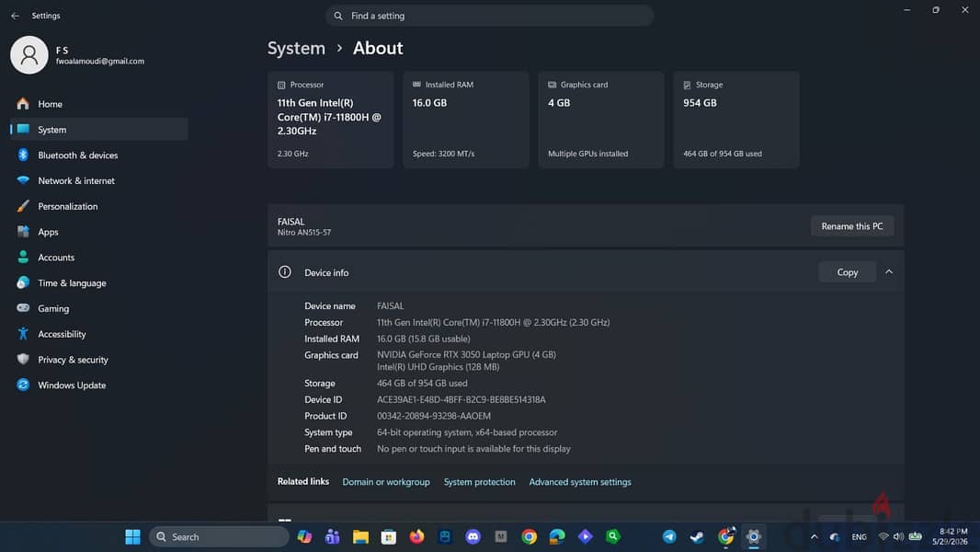Open Advanced system settings link
The height and width of the screenshot is (552, 980).
coord(580,482)
